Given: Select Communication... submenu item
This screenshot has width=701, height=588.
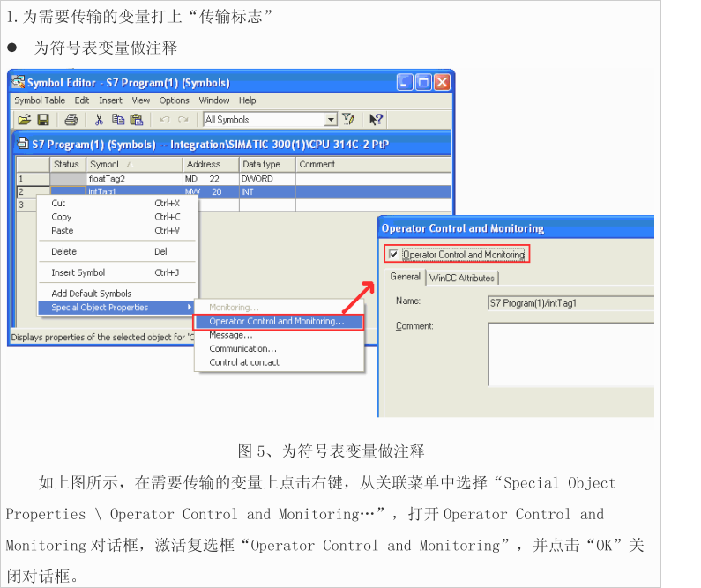Looking at the screenshot, I should (279, 348).
